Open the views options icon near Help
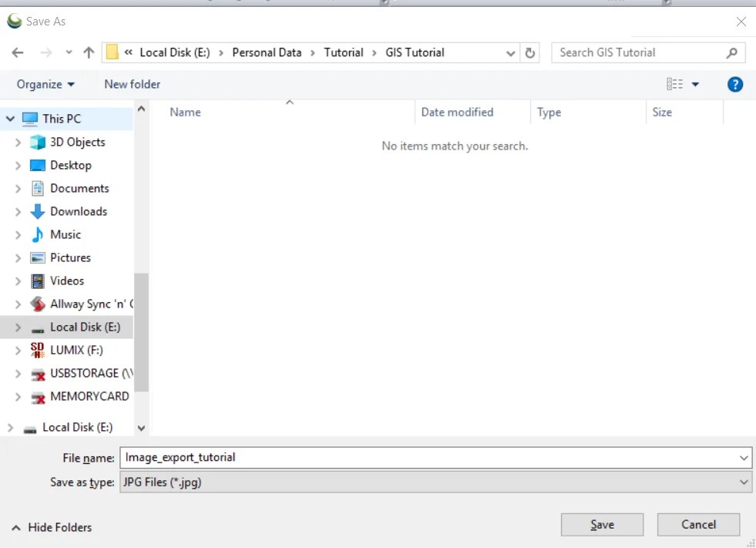This screenshot has width=756, height=548. 684,83
